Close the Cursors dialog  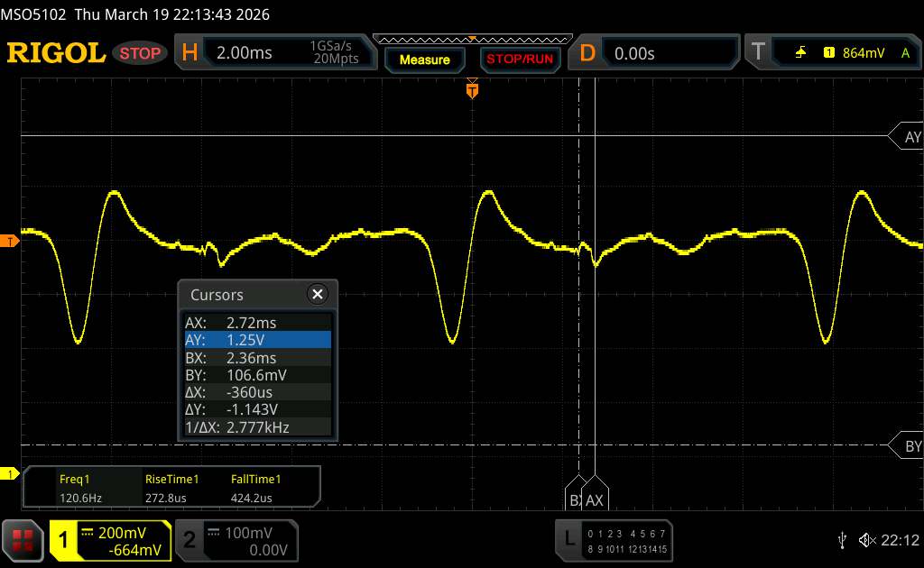pyautogui.click(x=317, y=294)
